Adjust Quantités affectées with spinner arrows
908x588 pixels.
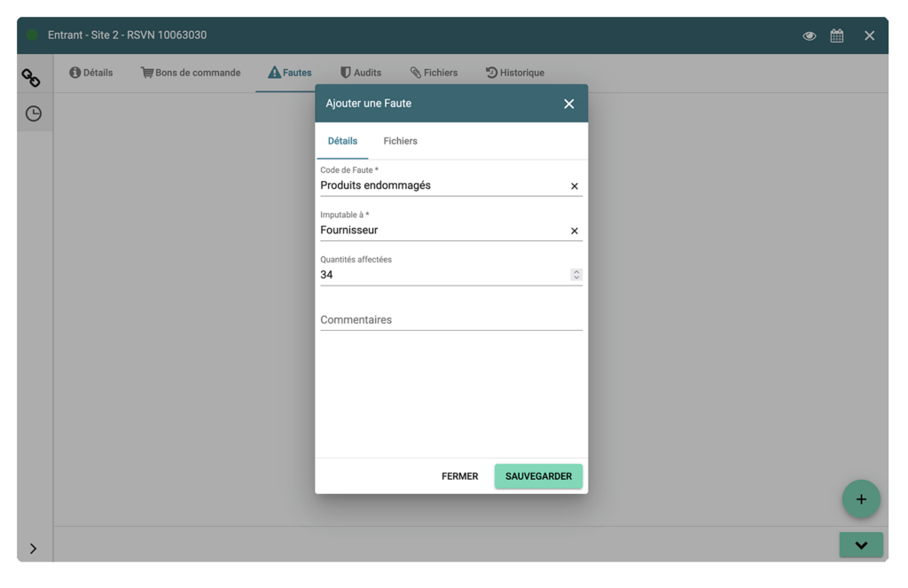click(575, 275)
